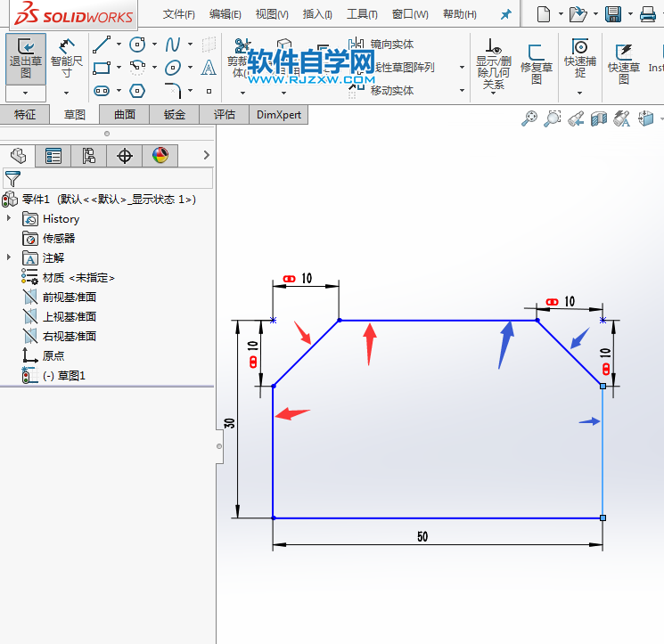Select the Circle sketch tool
664x644 pixels.
[x=137, y=45]
